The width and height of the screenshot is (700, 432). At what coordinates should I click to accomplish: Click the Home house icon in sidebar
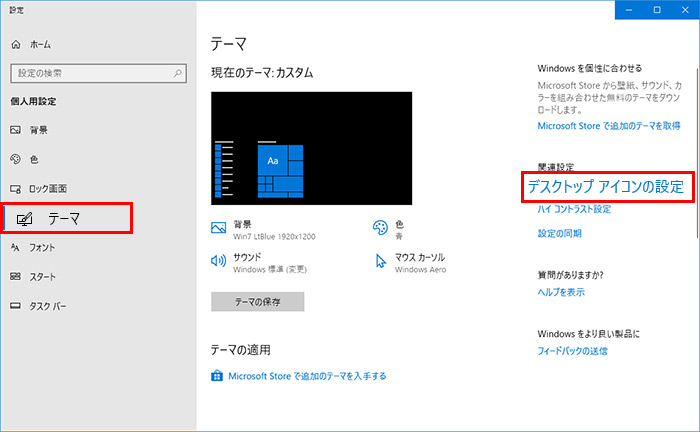click(16, 44)
